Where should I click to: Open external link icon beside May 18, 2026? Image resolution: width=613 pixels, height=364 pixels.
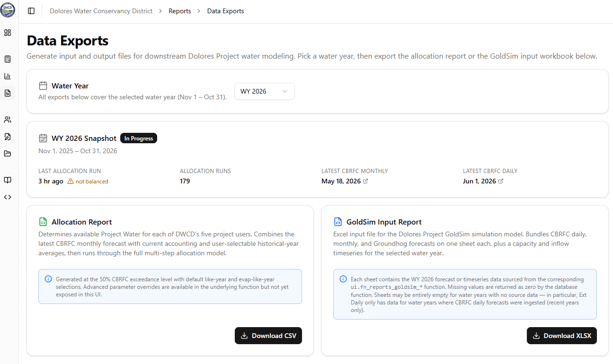(x=365, y=181)
